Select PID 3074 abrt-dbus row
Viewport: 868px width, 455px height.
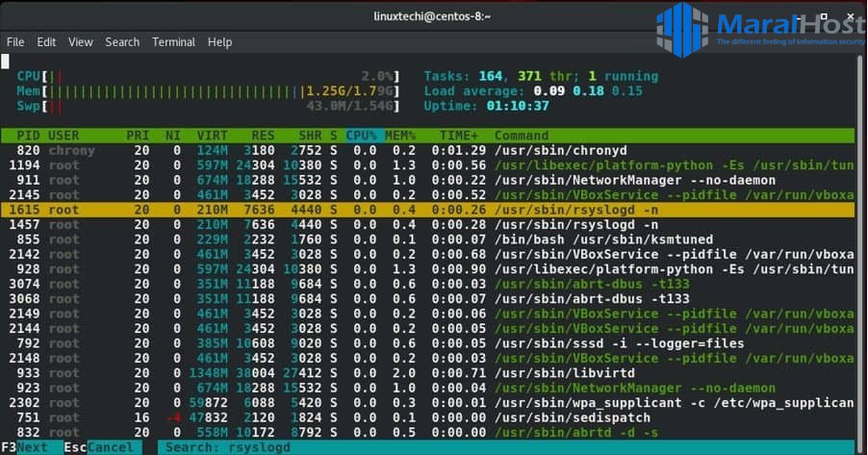point(427,284)
